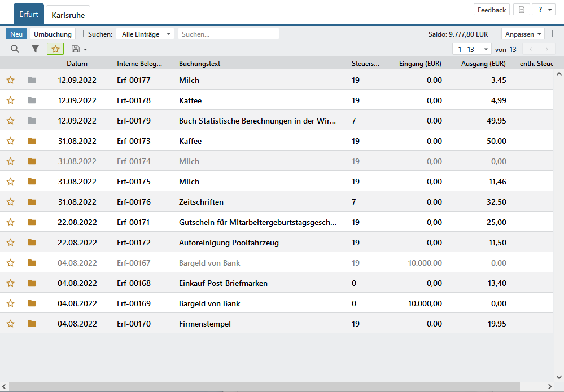Click into the Suchen text field

pyautogui.click(x=228, y=34)
